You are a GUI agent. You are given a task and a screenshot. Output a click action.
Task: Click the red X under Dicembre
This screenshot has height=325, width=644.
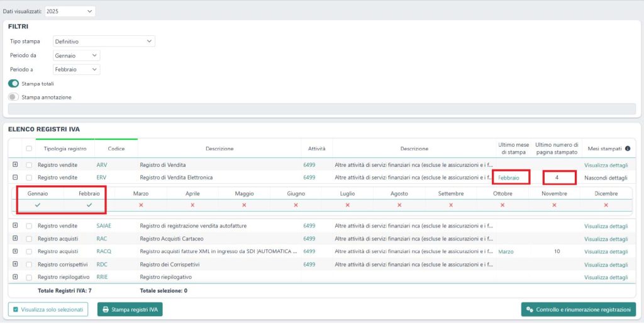(x=606, y=205)
